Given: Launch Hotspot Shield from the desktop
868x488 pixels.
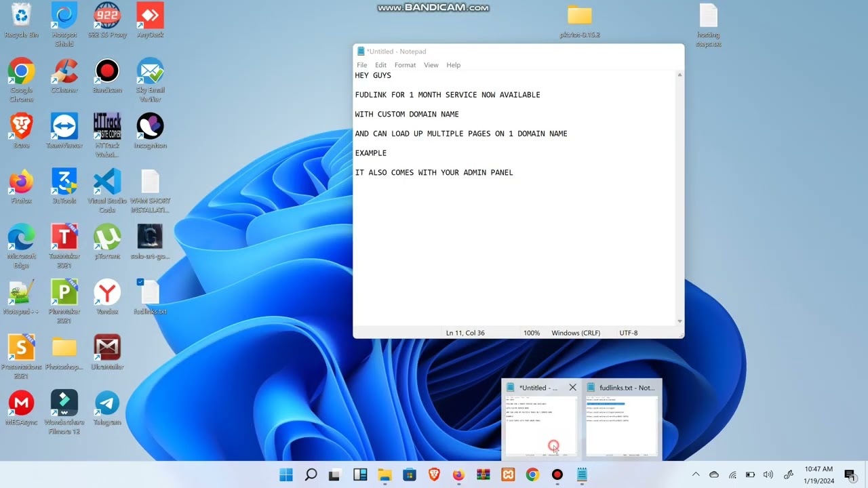Looking at the screenshot, I should [x=64, y=25].
